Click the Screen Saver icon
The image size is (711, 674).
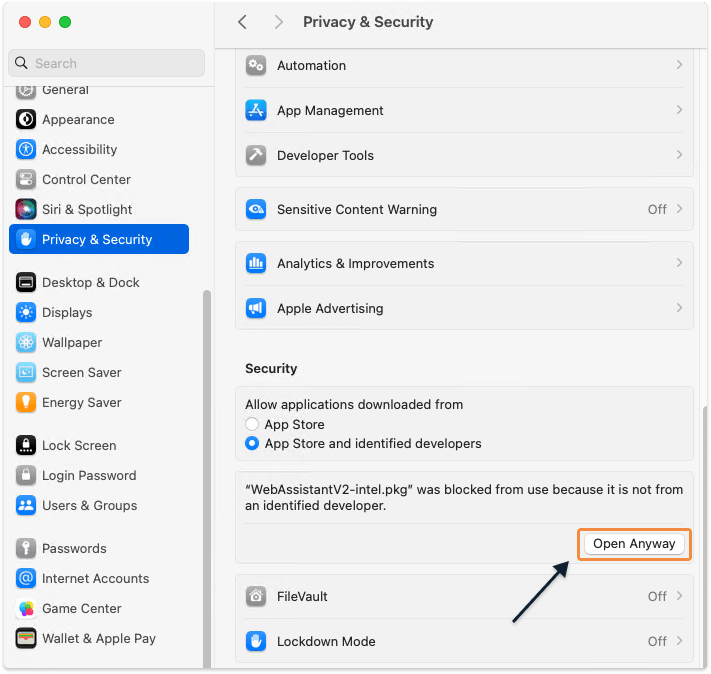pos(26,372)
